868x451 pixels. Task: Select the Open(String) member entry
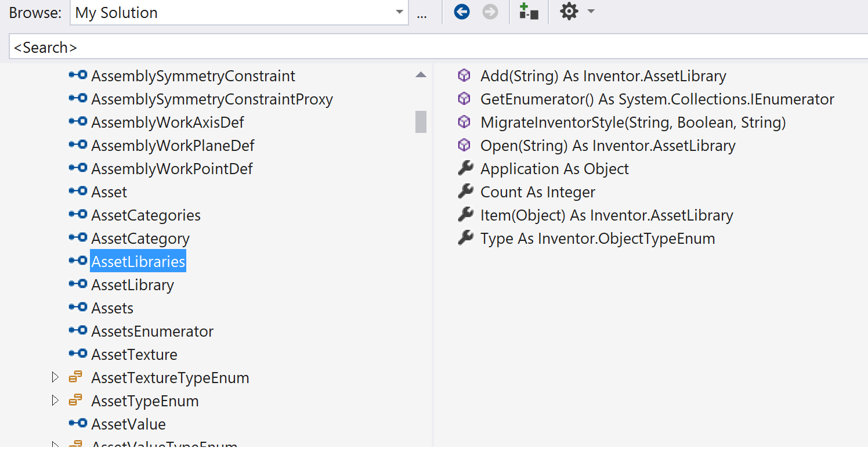[607, 145]
